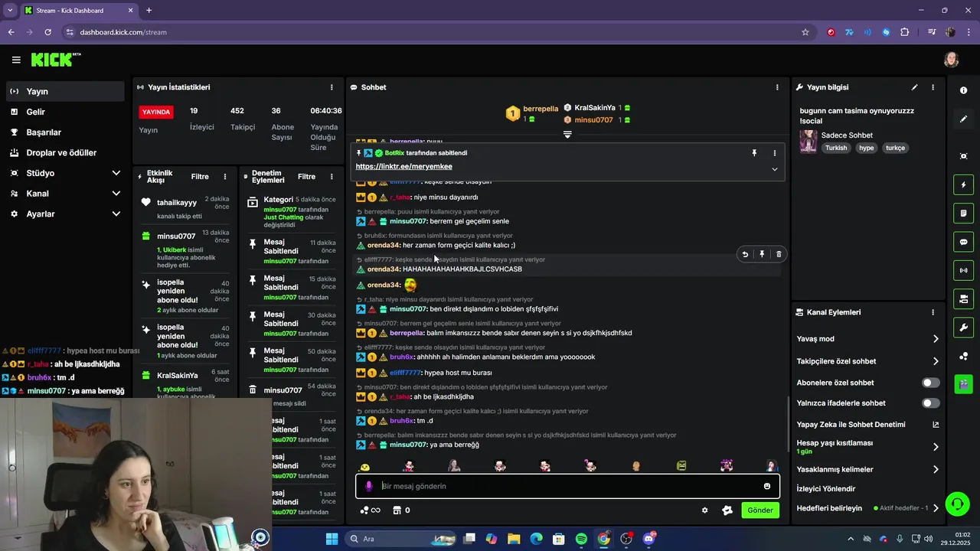Click the pencil edit icon in right toolbar
The image size is (980, 551).
[963, 119]
